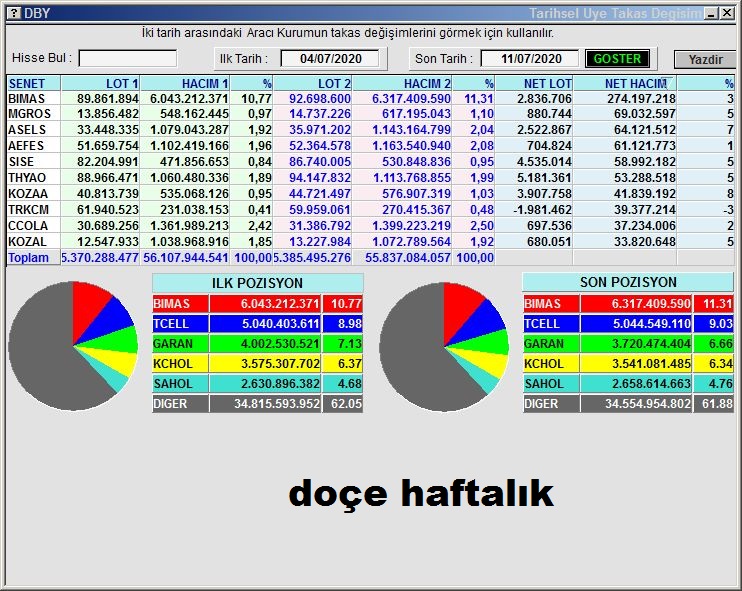Click red BIMAS swatch in ILK POZISYON
742x591 pixels.
[x=180, y=304]
